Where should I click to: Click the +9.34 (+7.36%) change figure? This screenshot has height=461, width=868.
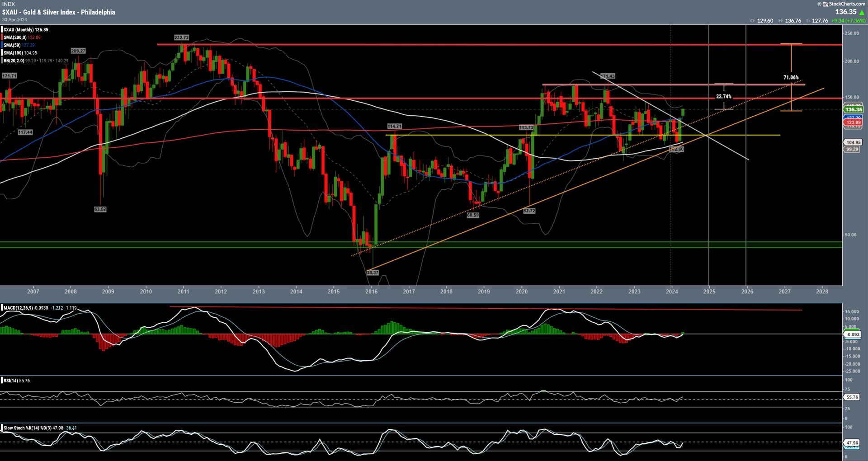click(x=848, y=21)
